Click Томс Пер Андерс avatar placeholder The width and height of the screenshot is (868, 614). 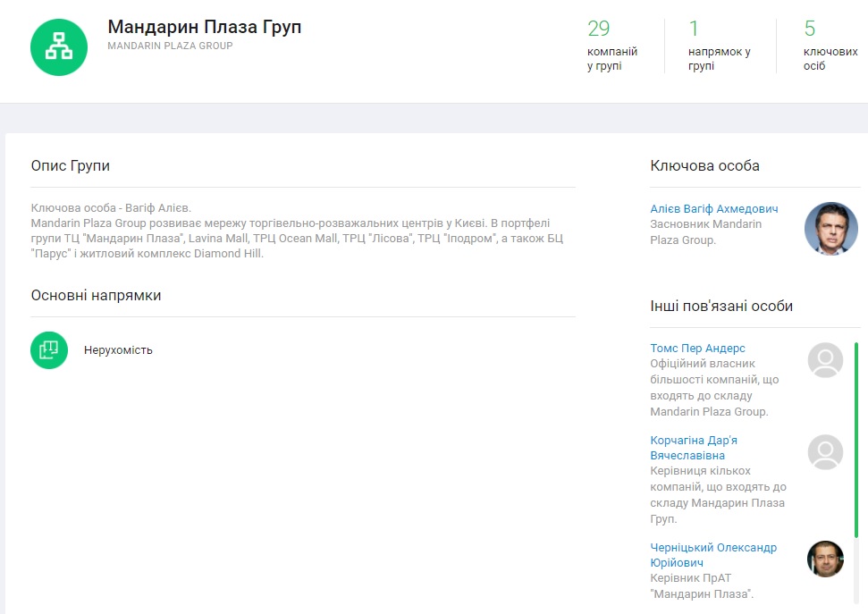tap(825, 360)
